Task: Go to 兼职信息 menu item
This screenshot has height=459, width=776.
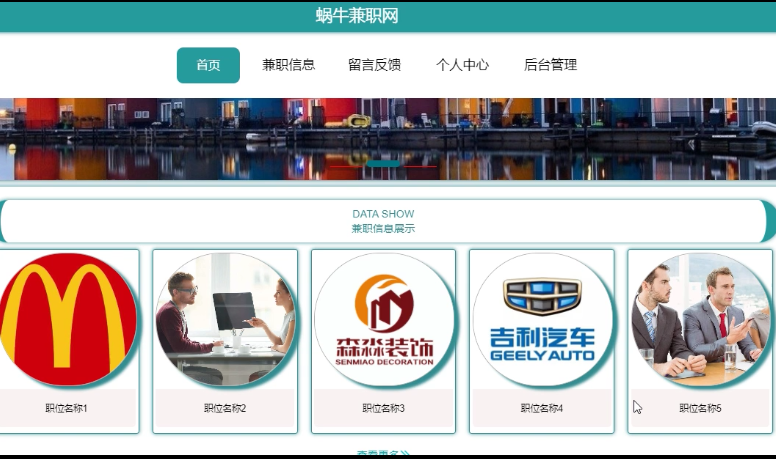Action: tap(289, 65)
